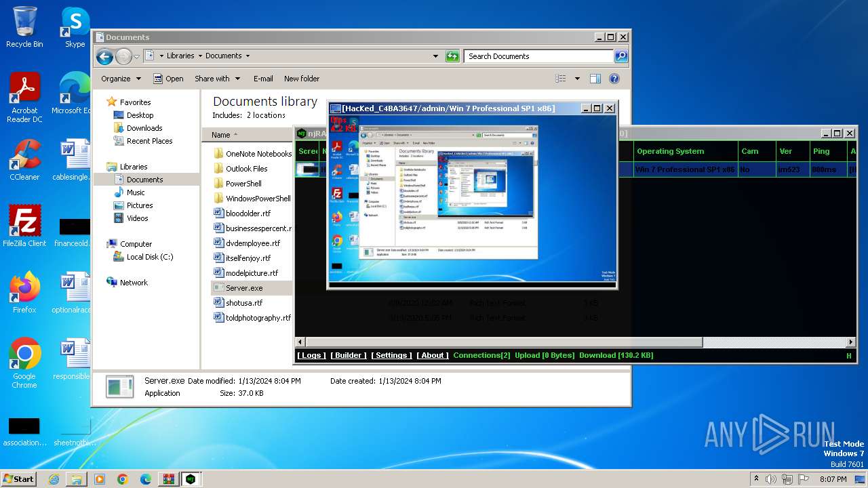Click Chrome icon in taskbar
This screenshot has height=488, width=868.
coord(122,479)
